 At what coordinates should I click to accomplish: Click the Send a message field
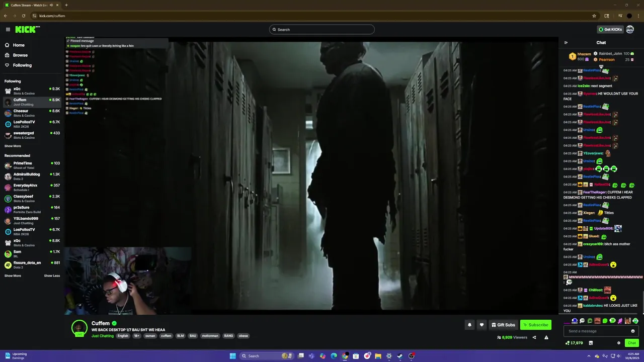pos(601,331)
